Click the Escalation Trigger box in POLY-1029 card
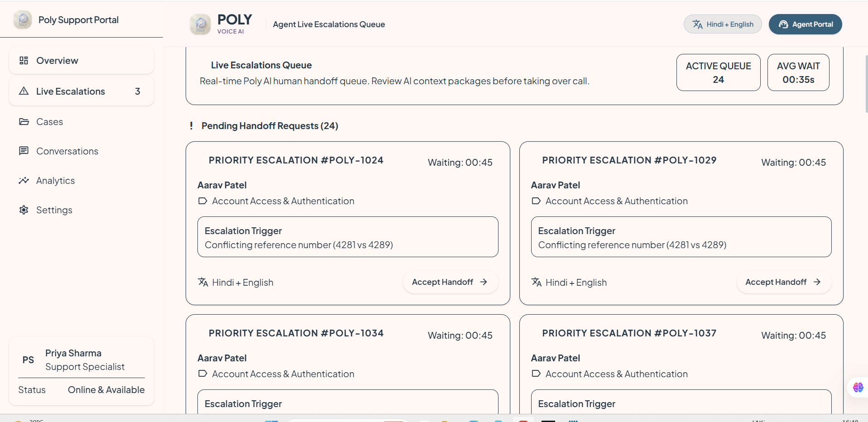The image size is (868, 422). (681, 237)
